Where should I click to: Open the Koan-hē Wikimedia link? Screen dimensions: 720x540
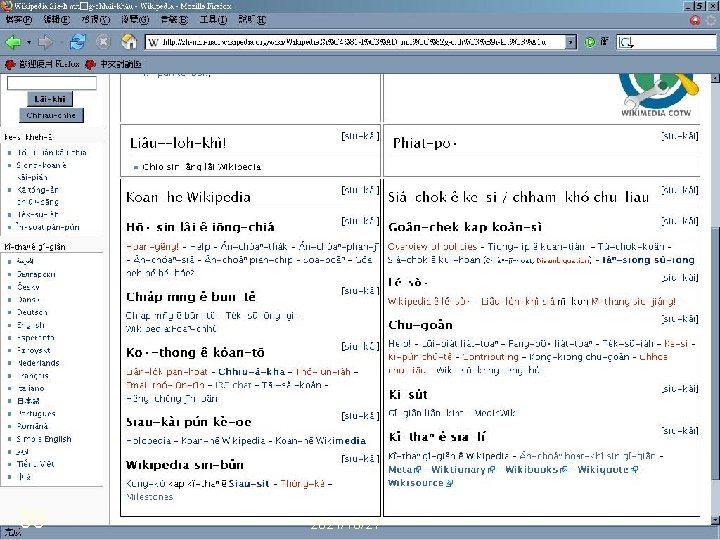321,440
